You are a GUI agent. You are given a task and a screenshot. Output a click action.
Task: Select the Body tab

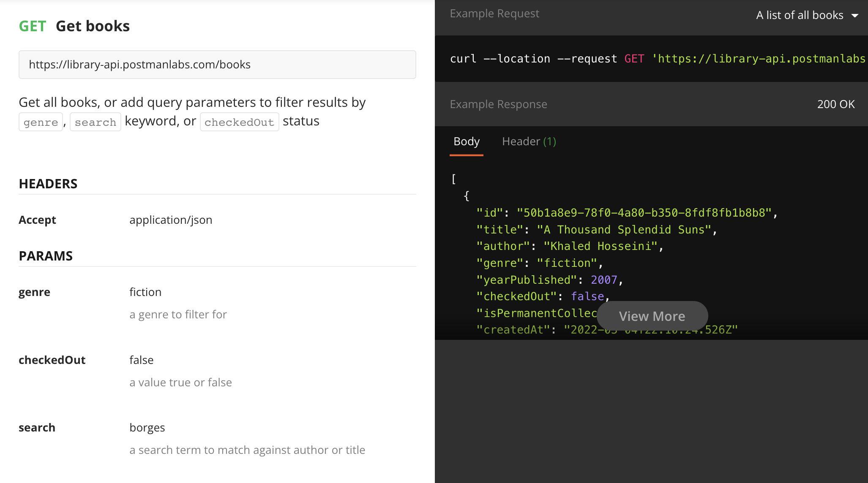click(x=466, y=141)
